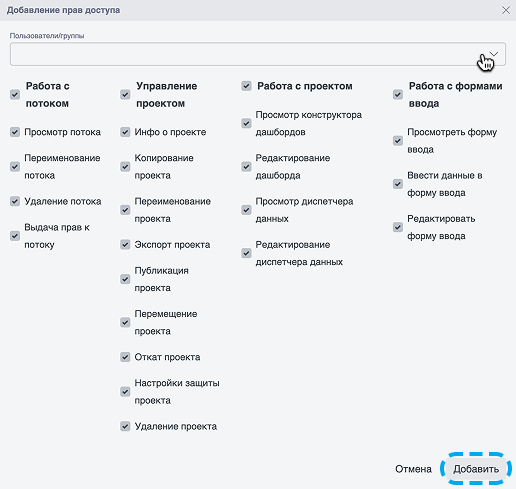Toggle Просмотр конструктора дашбордов checkbox

pos(246,123)
